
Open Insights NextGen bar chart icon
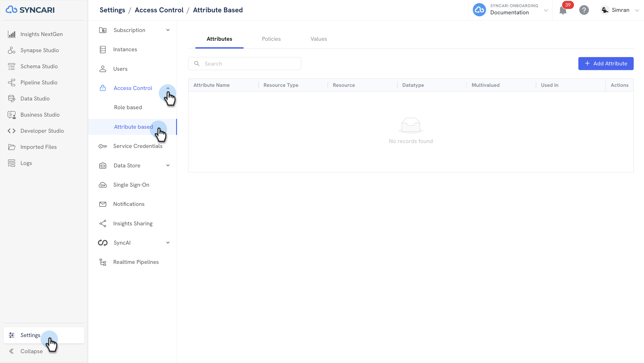click(11, 34)
